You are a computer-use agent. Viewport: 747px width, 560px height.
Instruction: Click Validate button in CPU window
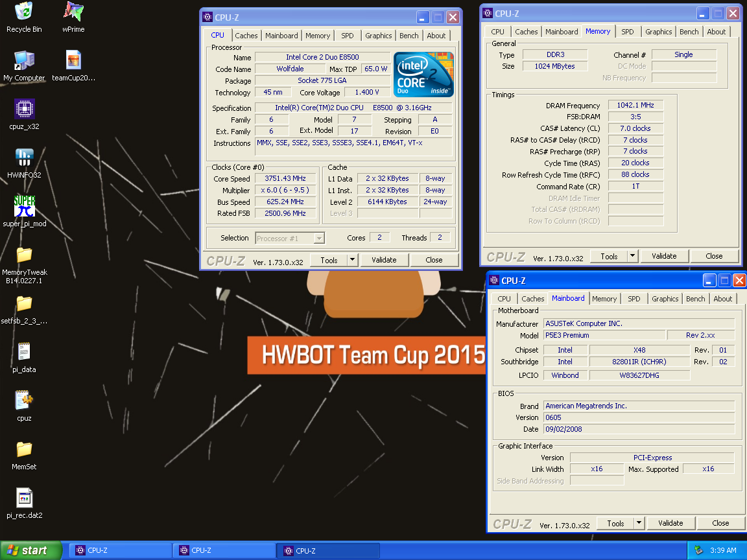coord(384,259)
